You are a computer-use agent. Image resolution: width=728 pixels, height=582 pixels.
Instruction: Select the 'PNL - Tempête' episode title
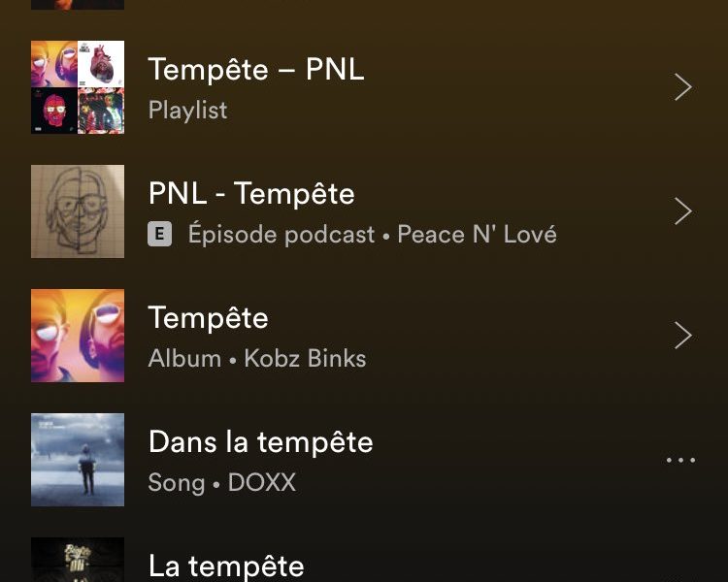tap(251, 194)
